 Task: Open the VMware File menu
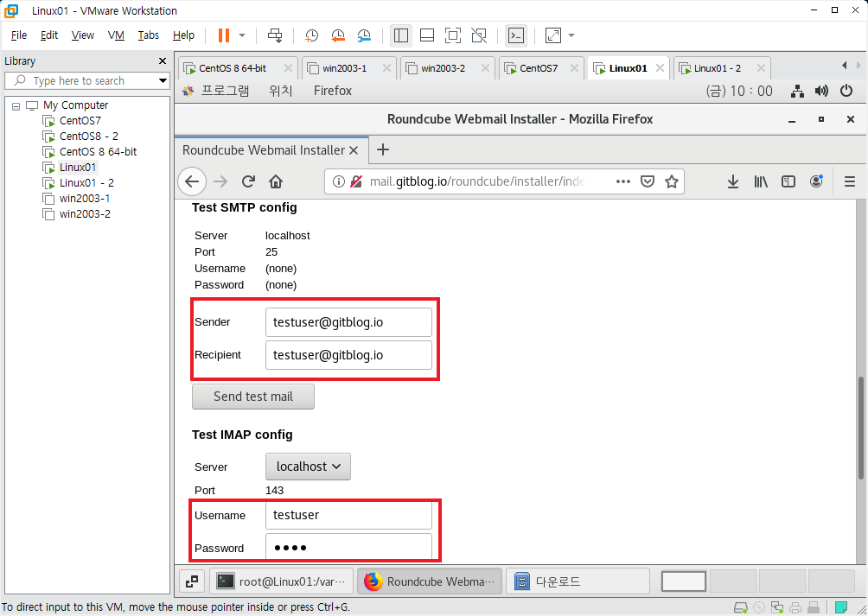click(x=19, y=35)
